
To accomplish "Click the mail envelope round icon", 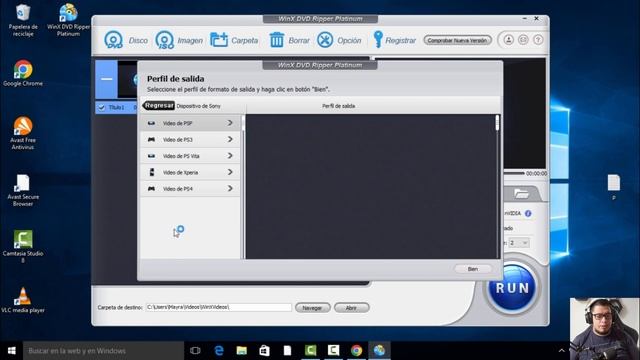I will 523,40.
